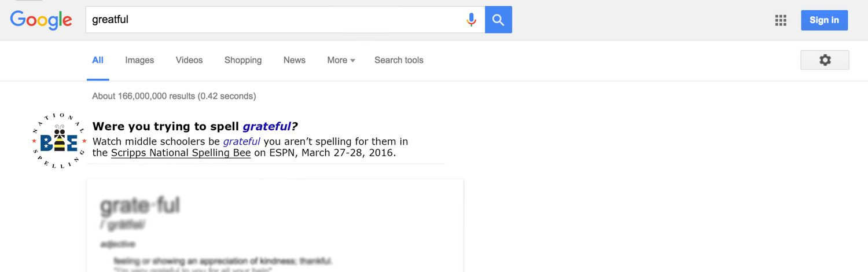Viewport: 868px width, 272px height.
Task: Switch to the Images tab
Action: 139,60
